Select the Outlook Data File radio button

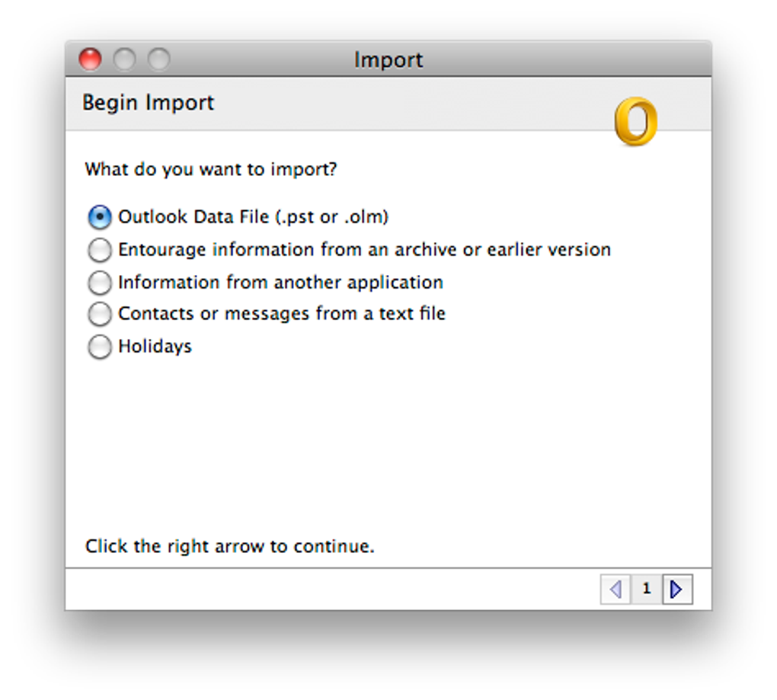point(100,217)
